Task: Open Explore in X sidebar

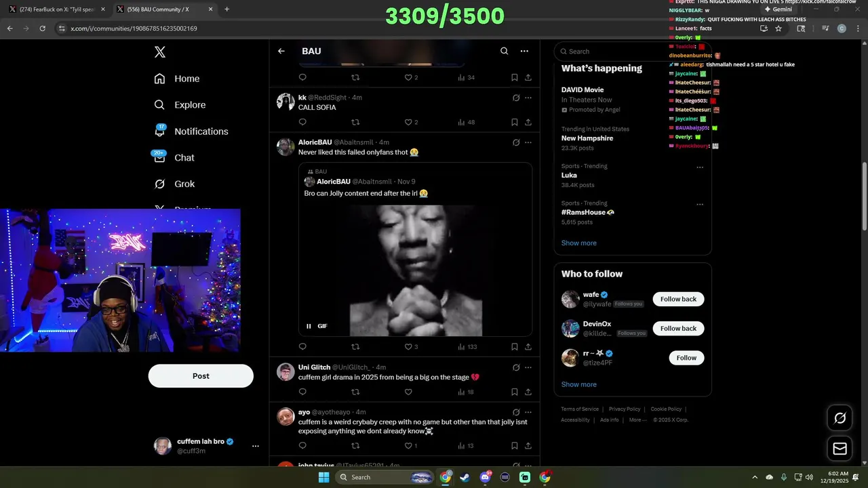Action: point(180,105)
